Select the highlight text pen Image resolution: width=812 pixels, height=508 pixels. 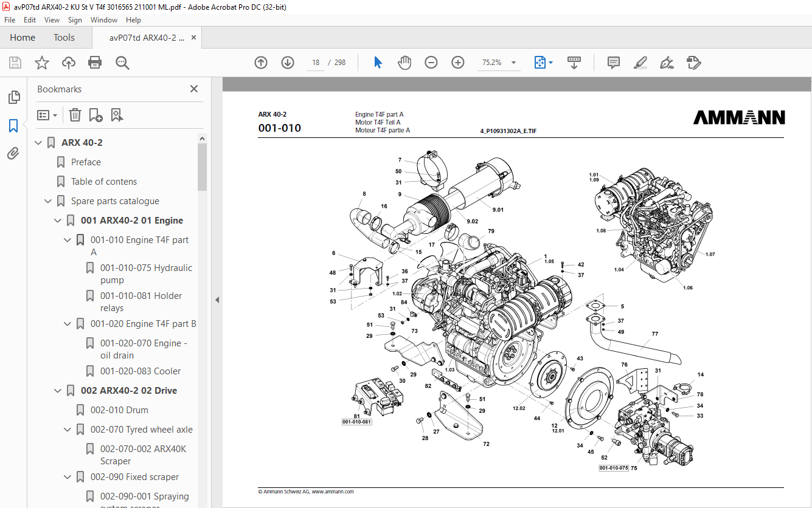coord(640,63)
